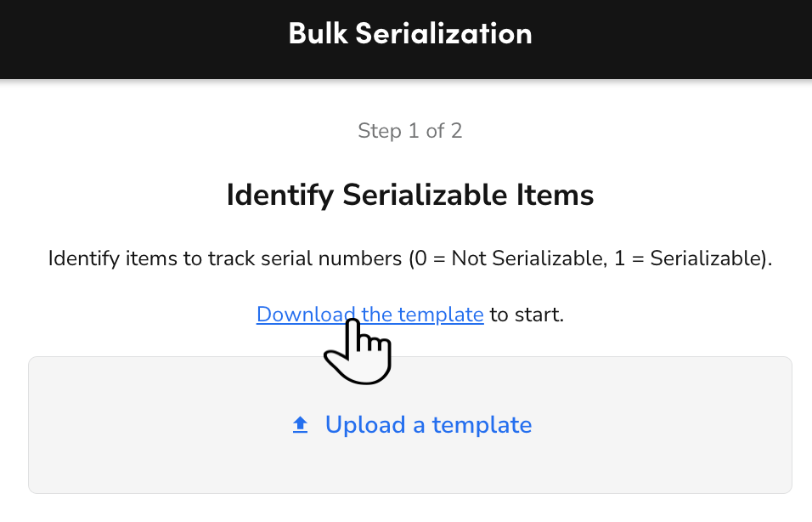Click the "to start." text after the link

[527, 315]
